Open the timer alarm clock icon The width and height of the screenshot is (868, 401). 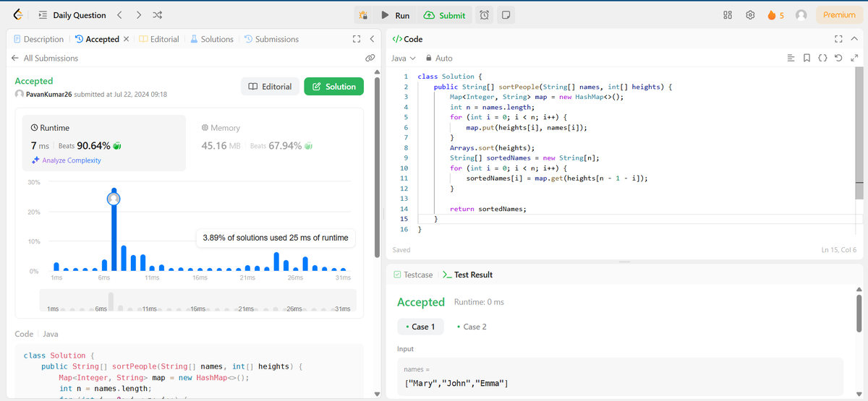click(x=485, y=15)
